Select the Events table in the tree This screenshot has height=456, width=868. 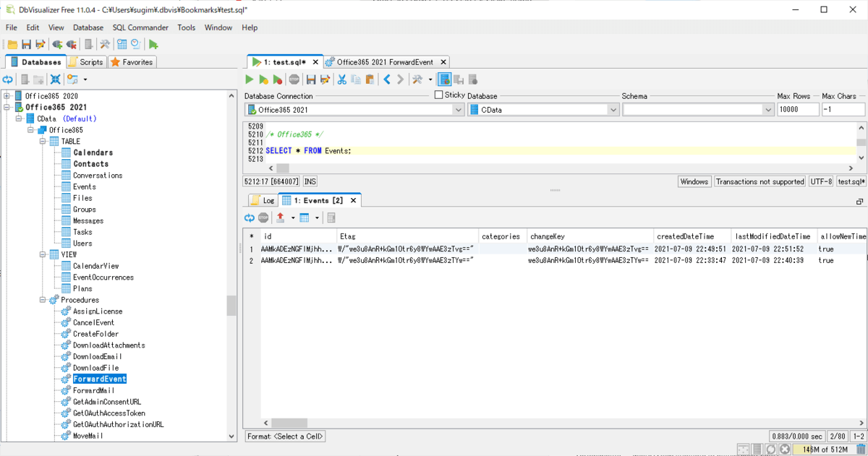point(85,186)
